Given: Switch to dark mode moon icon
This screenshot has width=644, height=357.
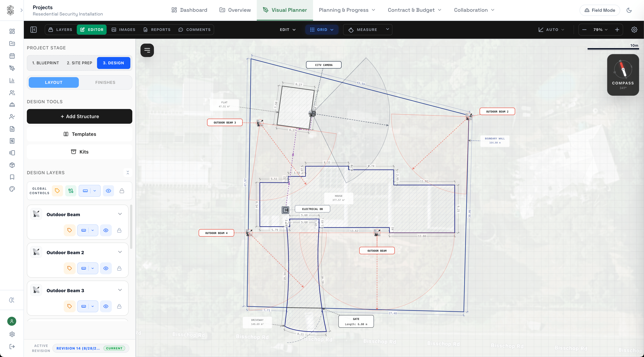Looking at the screenshot, I should (629, 10).
